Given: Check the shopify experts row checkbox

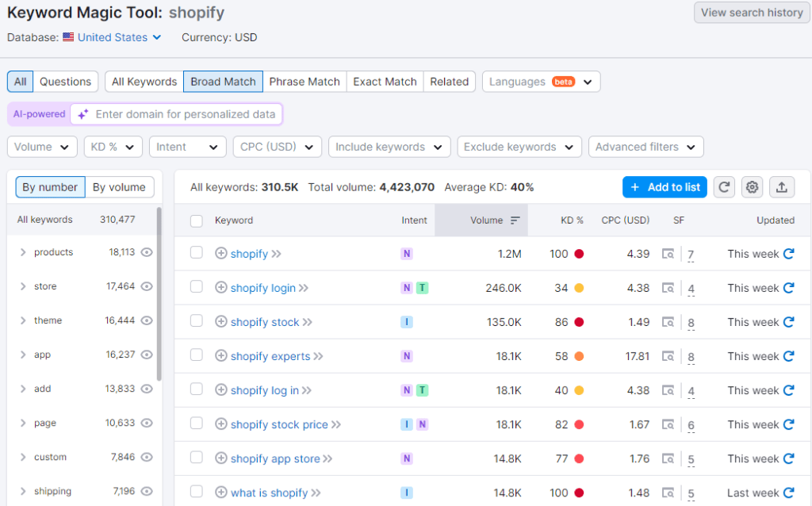Looking at the screenshot, I should click(x=197, y=355).
